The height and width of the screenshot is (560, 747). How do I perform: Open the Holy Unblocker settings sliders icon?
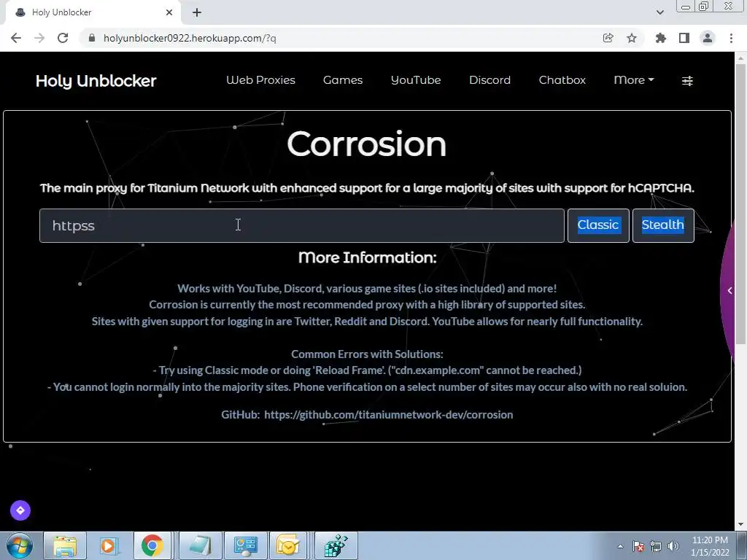[687, 80]
